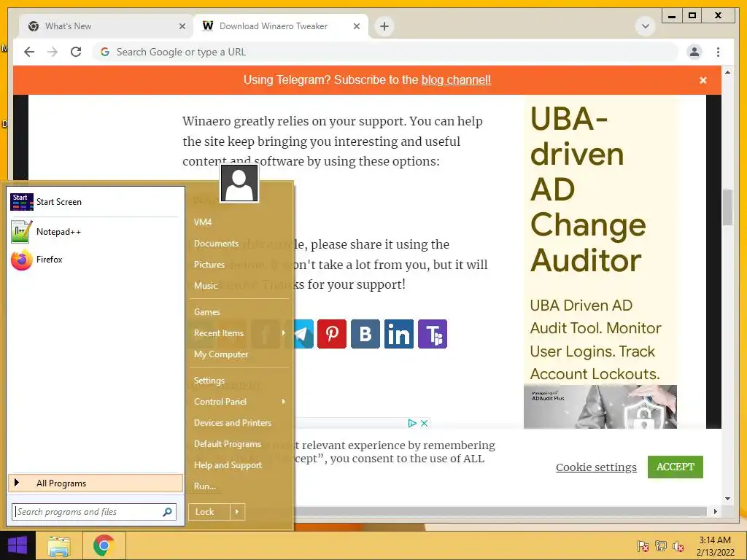
Task: Share article to Microsoft Teams
Action: [x=432, y=334]
